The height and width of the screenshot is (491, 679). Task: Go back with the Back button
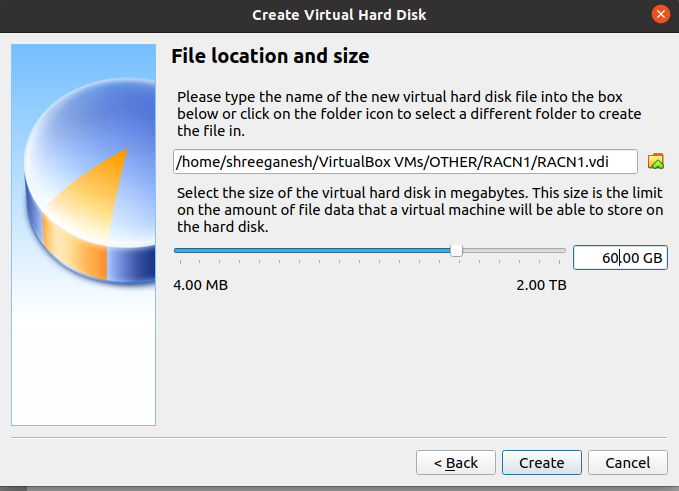(456, 462)
